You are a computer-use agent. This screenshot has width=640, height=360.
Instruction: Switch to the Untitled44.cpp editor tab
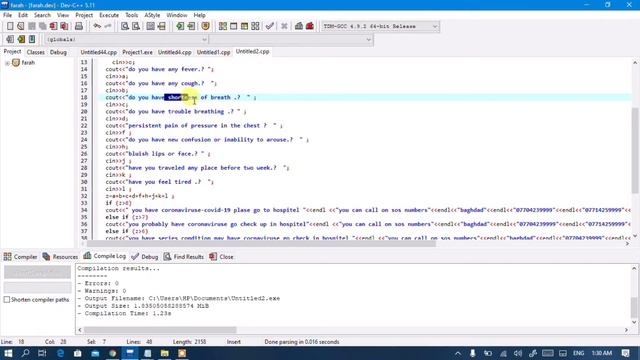tap(98, 52)
